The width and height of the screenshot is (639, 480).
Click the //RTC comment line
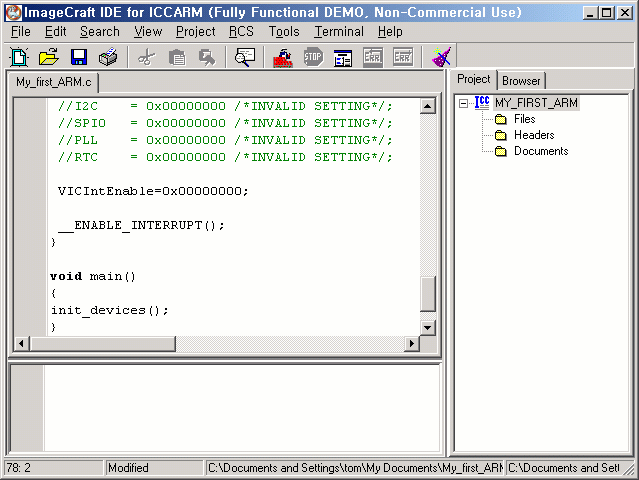(x=225, y=157)
